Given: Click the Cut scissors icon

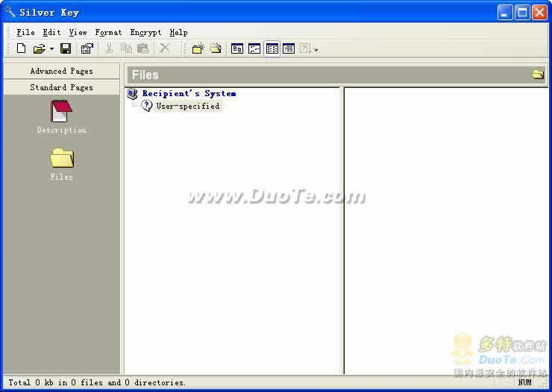Looking at the screenshot, I should pos(109,48).
